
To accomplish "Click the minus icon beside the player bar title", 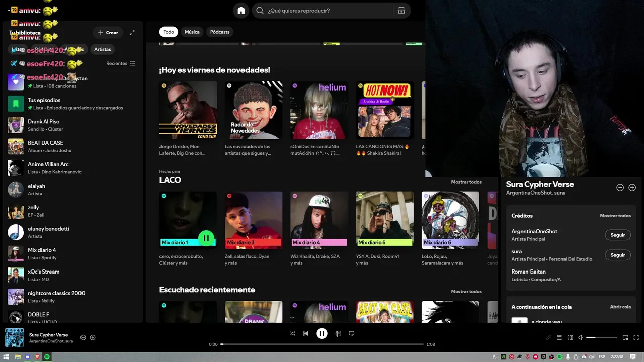I will pyautogui.click(x=84, y=337).
